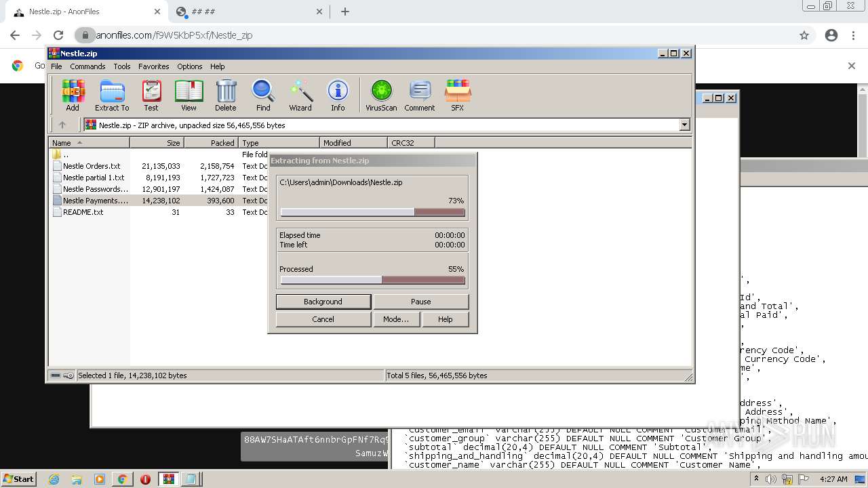Dismiss the Chrome info bar with X
868x488 pixels.
852,66
